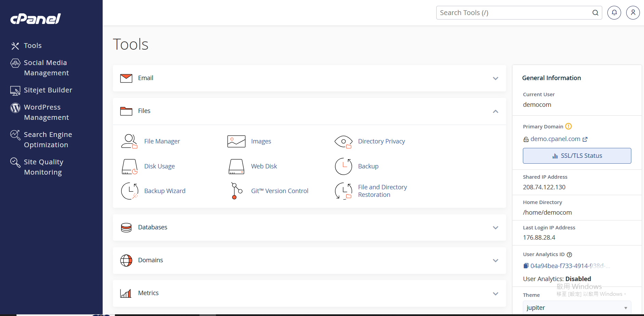This screenshot has height=316, width=644.
Task: Expand the Databases section
Action: 495,228
